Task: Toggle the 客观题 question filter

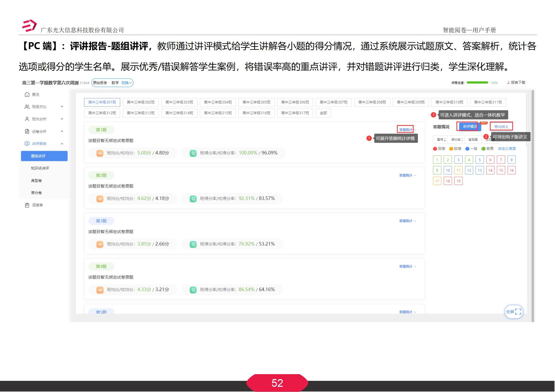Action: 473,139
